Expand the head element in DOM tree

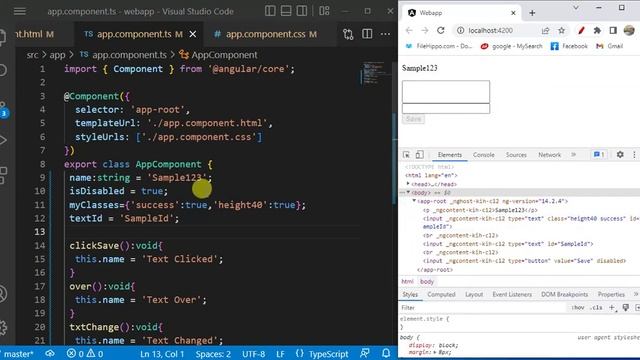[408, 184]
